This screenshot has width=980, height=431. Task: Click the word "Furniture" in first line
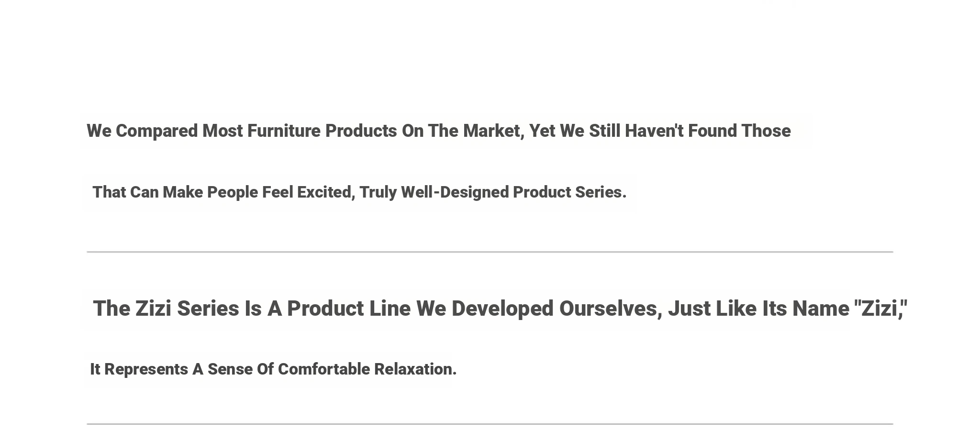point(284,131)
